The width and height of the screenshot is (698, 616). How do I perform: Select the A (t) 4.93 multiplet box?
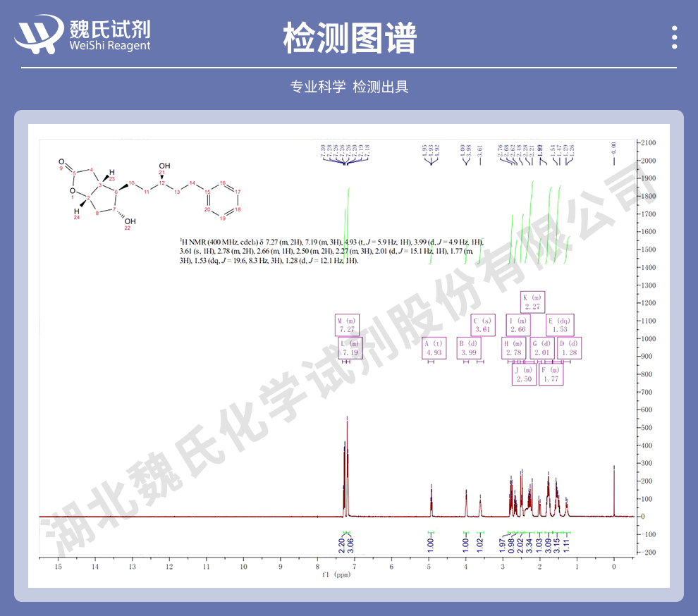tap(434, 347)
